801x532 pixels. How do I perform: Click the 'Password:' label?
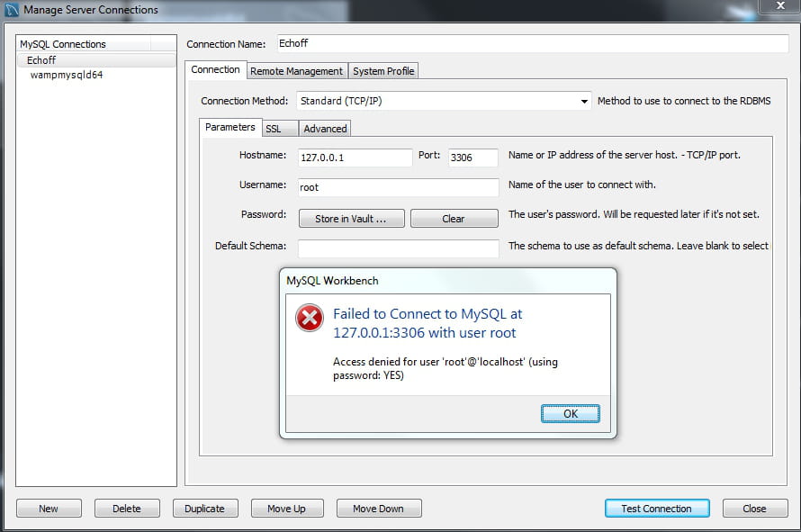point(264,214)
